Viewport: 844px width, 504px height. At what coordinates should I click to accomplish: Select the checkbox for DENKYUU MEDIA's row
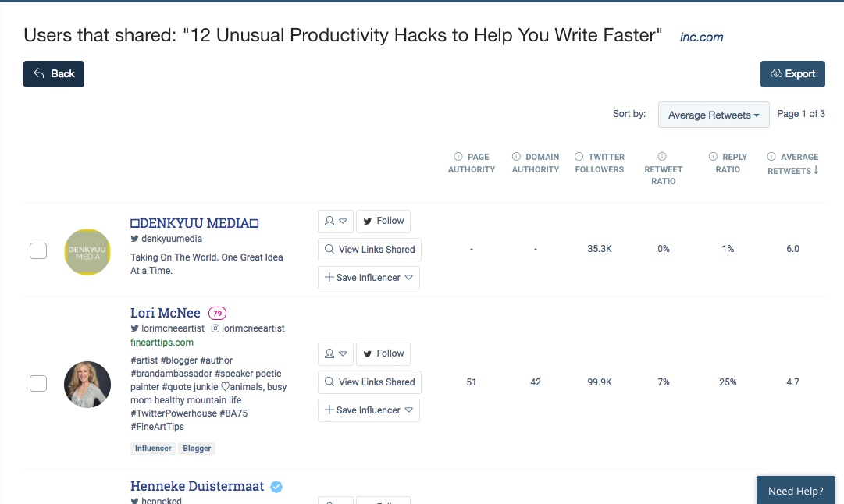37,250
